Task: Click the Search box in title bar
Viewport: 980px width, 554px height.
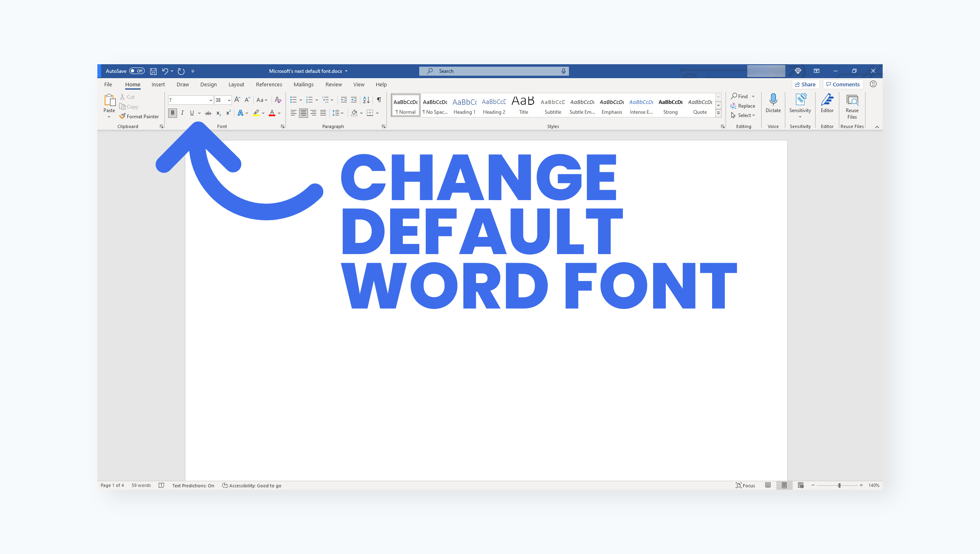Action: (x=494, y=71)
